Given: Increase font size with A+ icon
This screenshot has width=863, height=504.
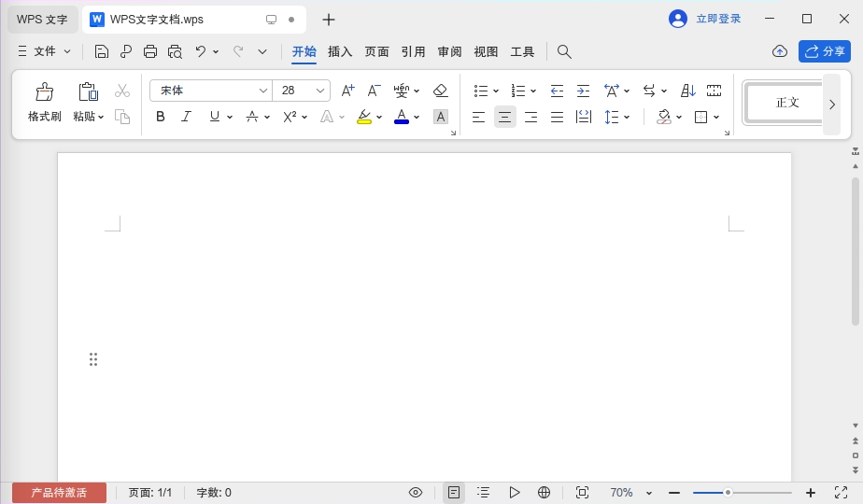Looking at the screenshot, I should pyautogui.click(x=347, y=91).
